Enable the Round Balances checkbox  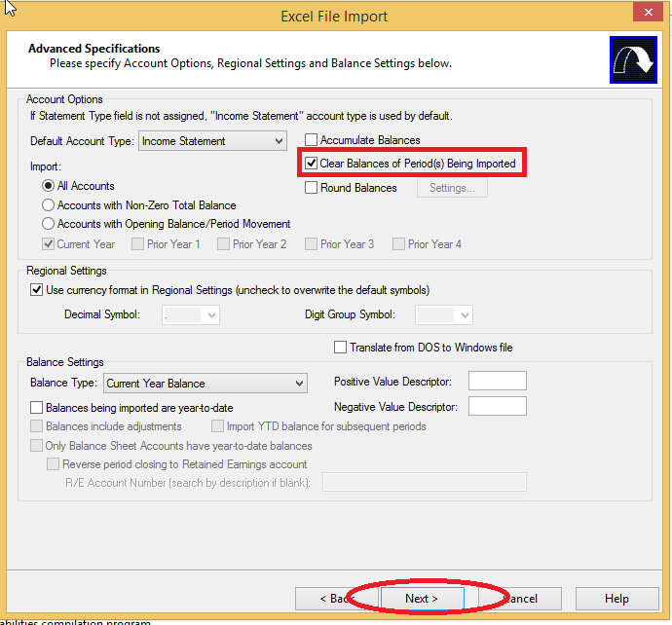tap(312, 188)
